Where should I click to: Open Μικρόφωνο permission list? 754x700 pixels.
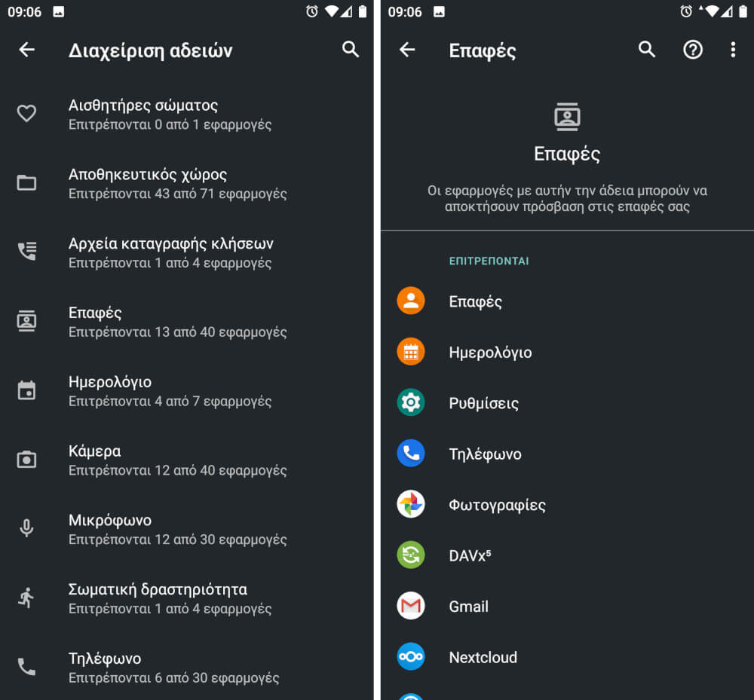point(186,530)
